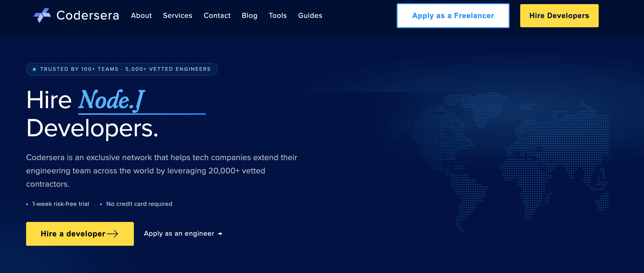Viewport: 644px width, 273px height.
Task: Open the Codersera home link text
Action: click(87, 16)
